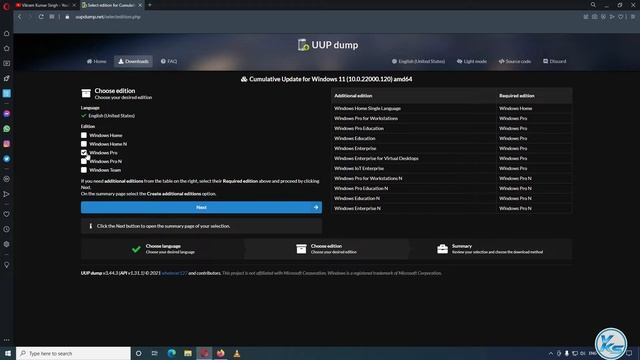Go to the Choose language step
This screenshot has height=360, width=640.
pyautogui.click(x=163, y=249)
